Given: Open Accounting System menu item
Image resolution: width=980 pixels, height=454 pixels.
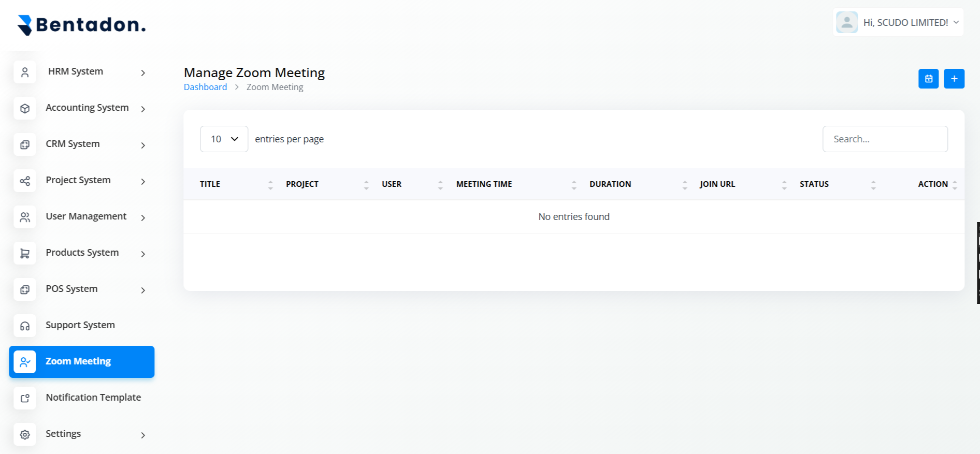Looking at the screenshot, I should 82,108.
